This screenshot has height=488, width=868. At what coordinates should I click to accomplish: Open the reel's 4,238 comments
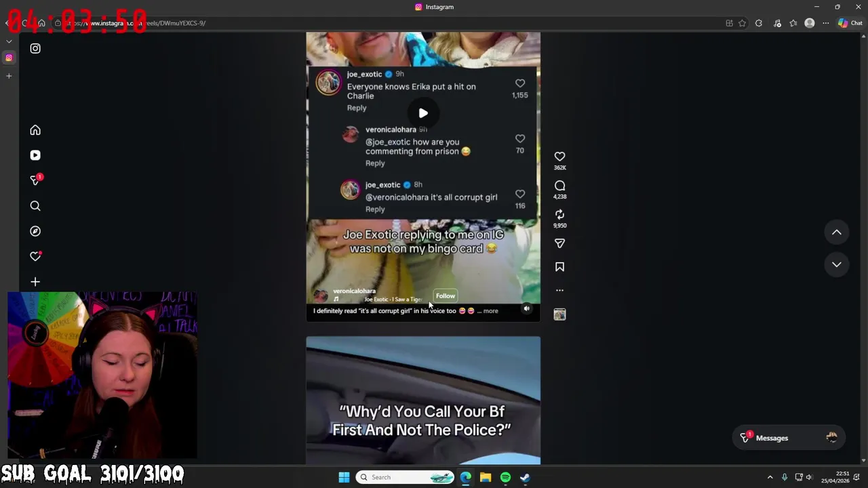(x=559, y=186)
